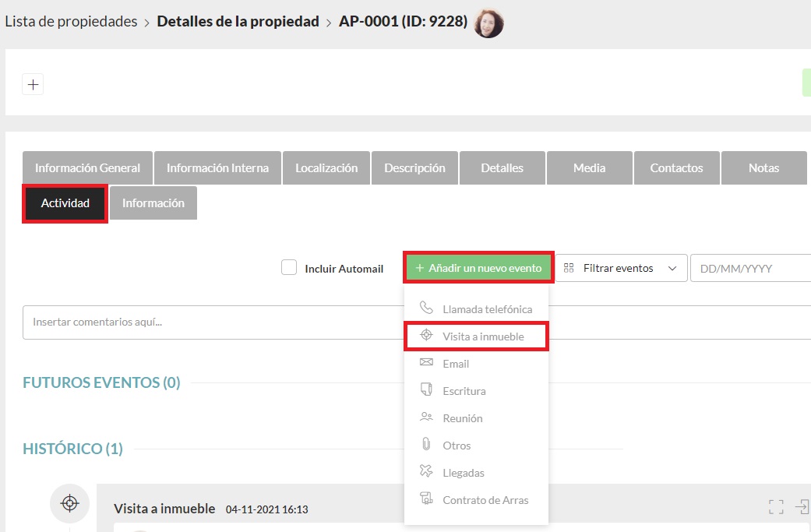Click the exit arrow icon on history entry

tap(802, 507)
